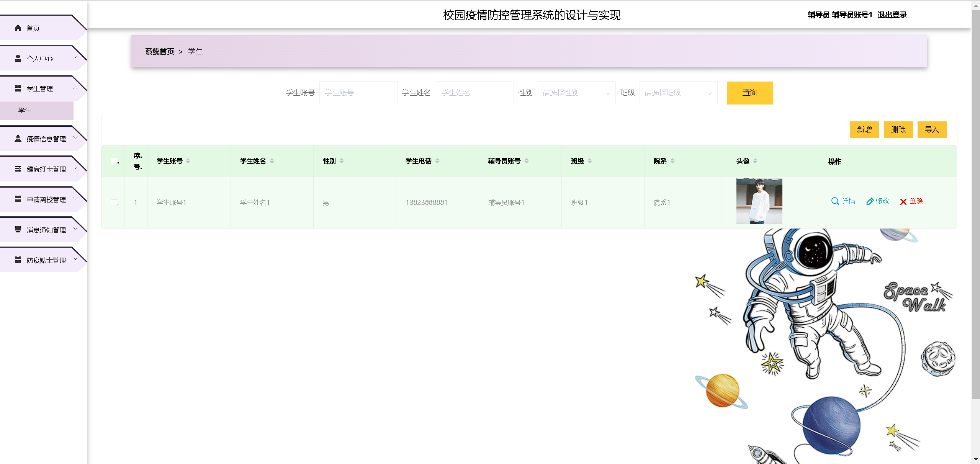Image resolution: width=980 pixels, height=464 pixels.
Task: Open the 班级 dropdown filter
Action: [678, 93]
